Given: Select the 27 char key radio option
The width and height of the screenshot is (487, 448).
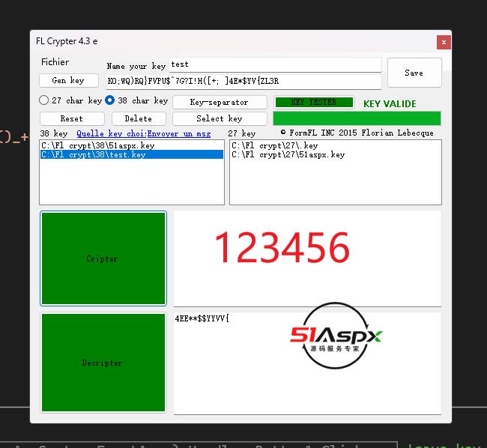Looking at the screenshot, I should click(70, 100).
